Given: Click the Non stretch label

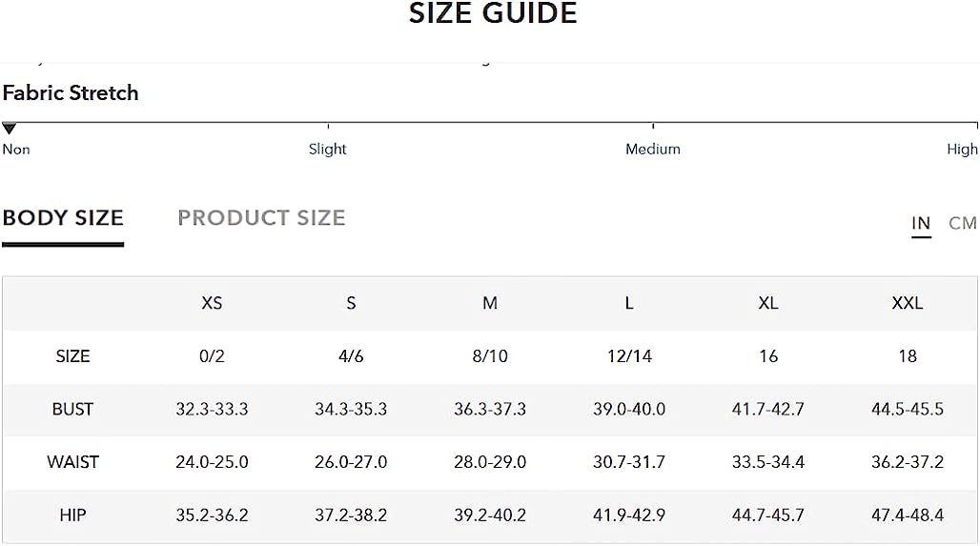Looking at the screenshot, I should pyautogui.click(x=16, y=150).
